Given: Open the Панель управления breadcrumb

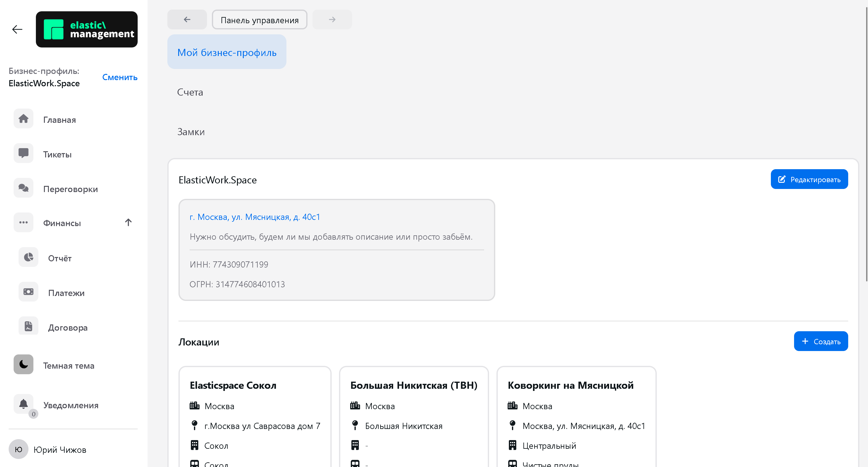Looking at the screenshot, I should [x=260, y=20].
